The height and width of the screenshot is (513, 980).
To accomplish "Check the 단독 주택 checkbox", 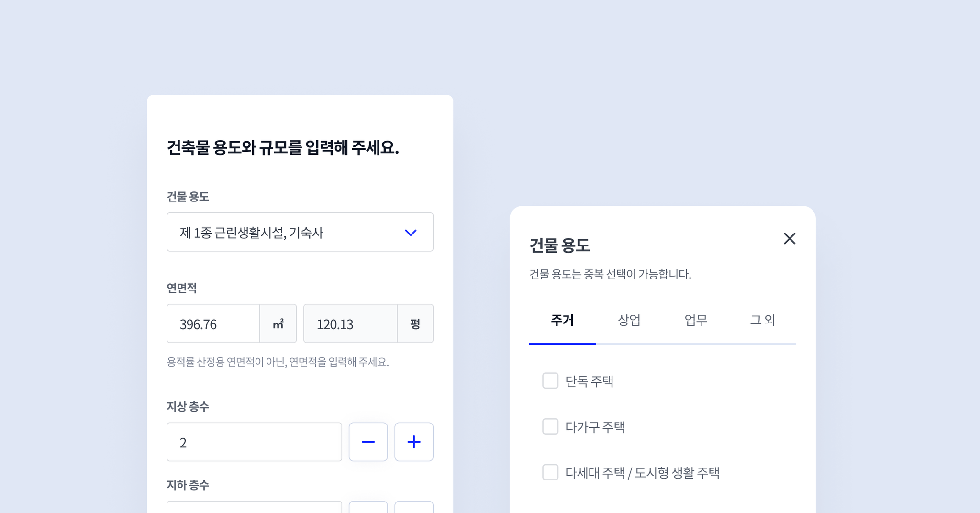I will click(x=550, y=381).
